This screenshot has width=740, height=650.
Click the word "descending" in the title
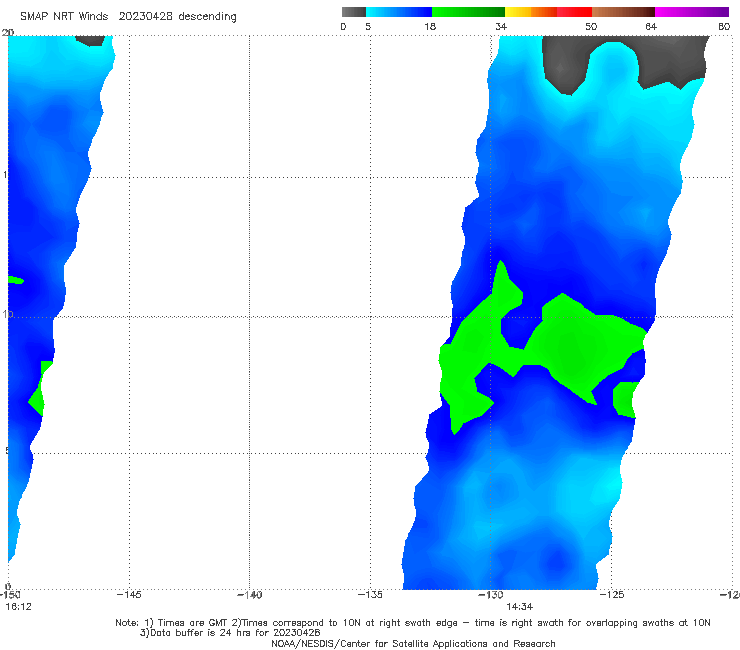tap(208, 17)
